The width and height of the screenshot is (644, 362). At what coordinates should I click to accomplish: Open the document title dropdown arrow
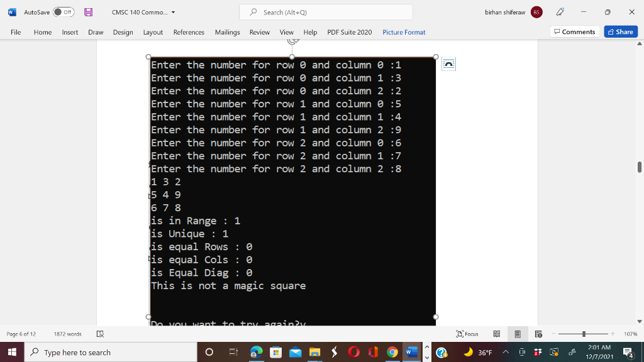pyautogui.click(x=173, y=12)
